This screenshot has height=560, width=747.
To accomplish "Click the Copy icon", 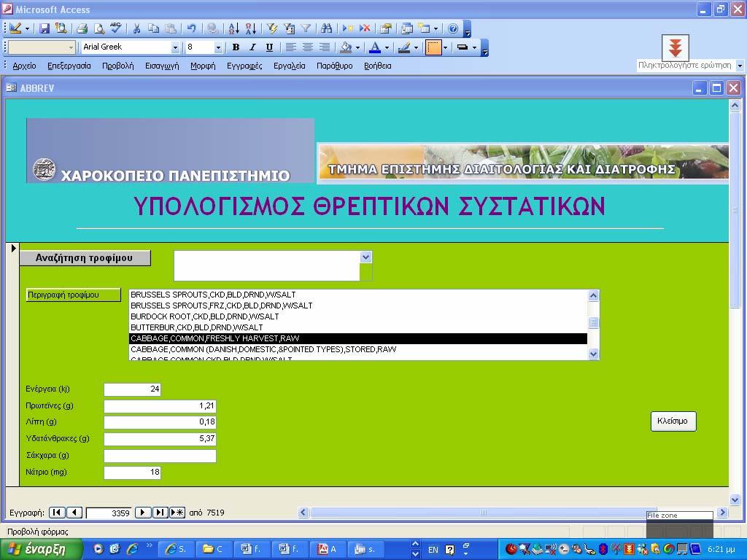I will [x=153, y=29].
